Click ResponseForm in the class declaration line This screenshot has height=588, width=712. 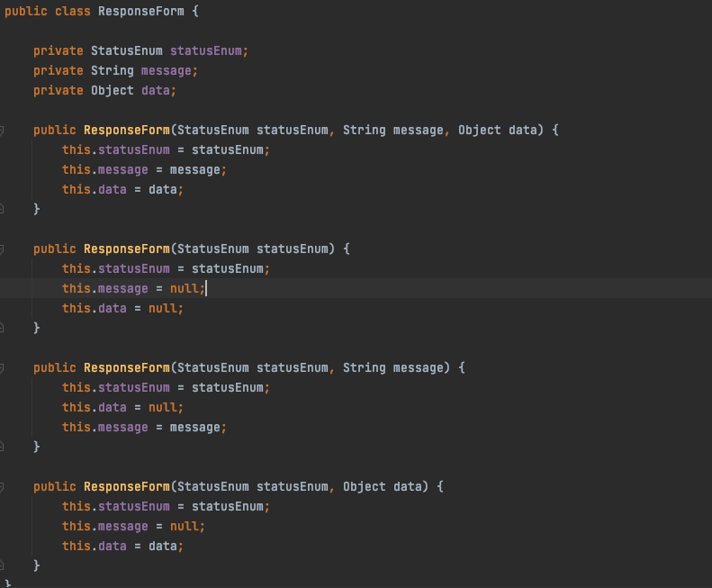pos(141,11)
